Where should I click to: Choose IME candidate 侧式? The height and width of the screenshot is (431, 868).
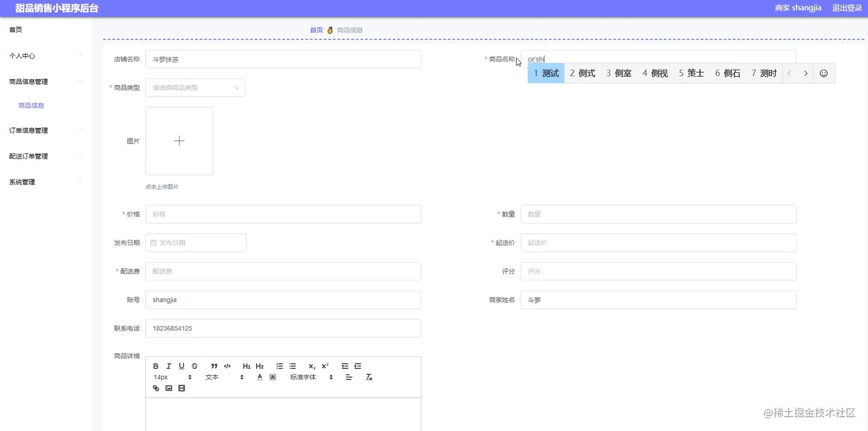coord(583,73)
